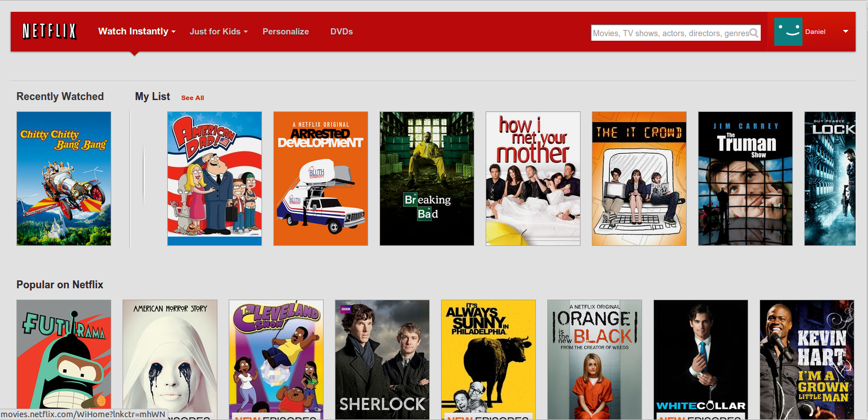Select the Arrested Development poster

click(321, 179)
